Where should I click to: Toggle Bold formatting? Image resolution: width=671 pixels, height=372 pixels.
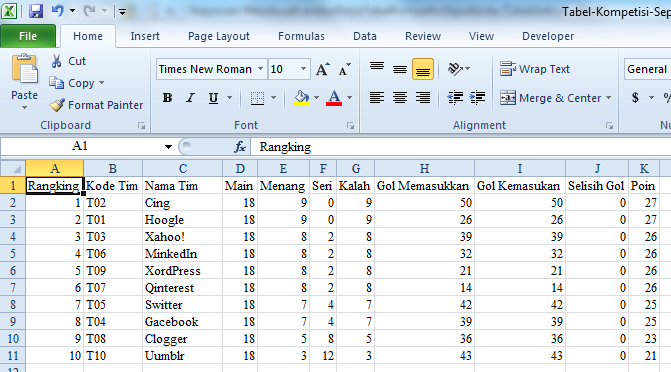tap(167, 98)
